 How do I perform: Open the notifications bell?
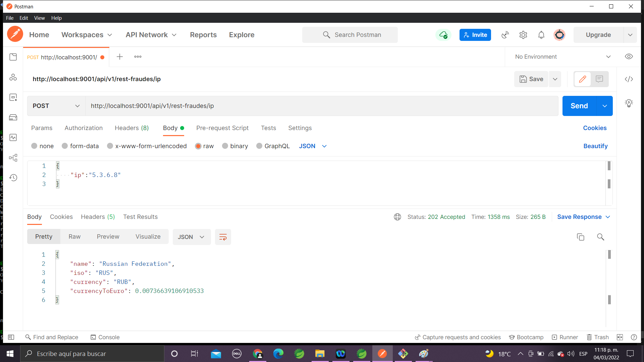541,35
